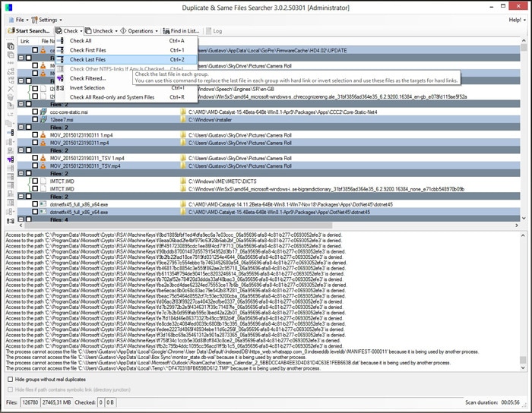
Task: Click the Check Filtered menu item icon
Action: point(61,78)
